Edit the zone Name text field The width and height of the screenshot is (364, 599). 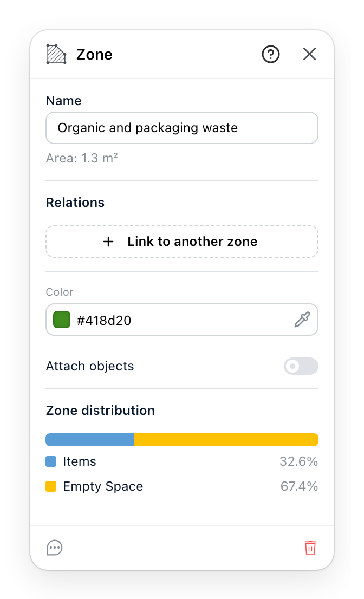pos(182,128)
